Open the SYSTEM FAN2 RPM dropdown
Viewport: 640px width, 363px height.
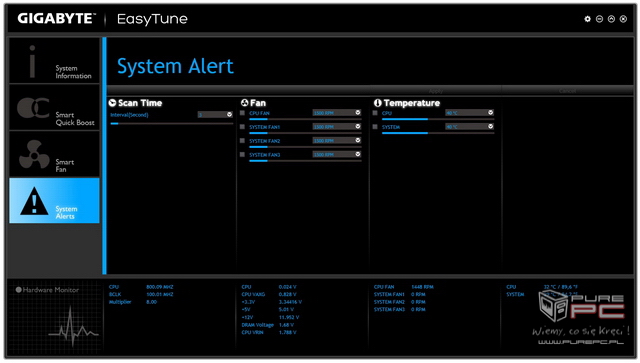[337, 140]
